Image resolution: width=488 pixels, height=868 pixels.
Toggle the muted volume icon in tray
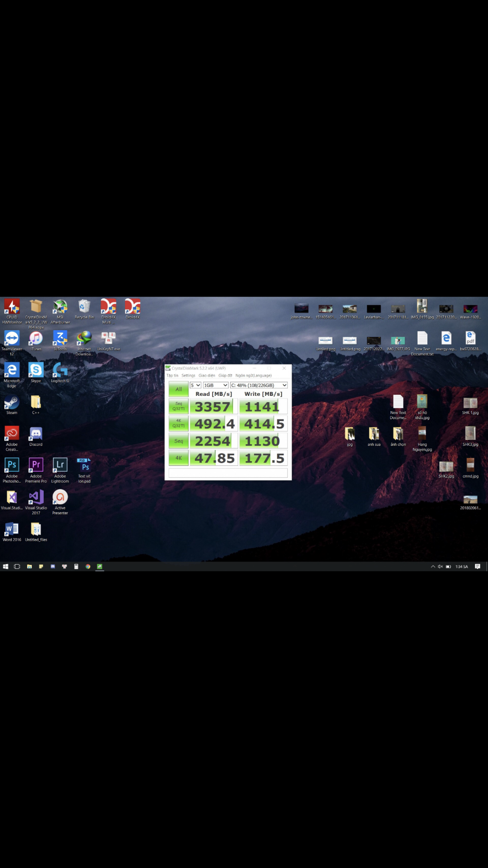[440, 567]
